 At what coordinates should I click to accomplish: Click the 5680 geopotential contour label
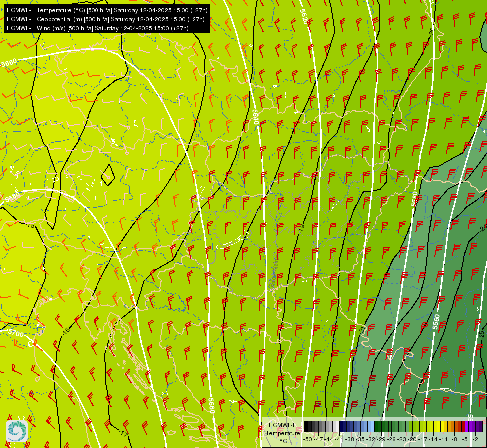click(12, 197)
